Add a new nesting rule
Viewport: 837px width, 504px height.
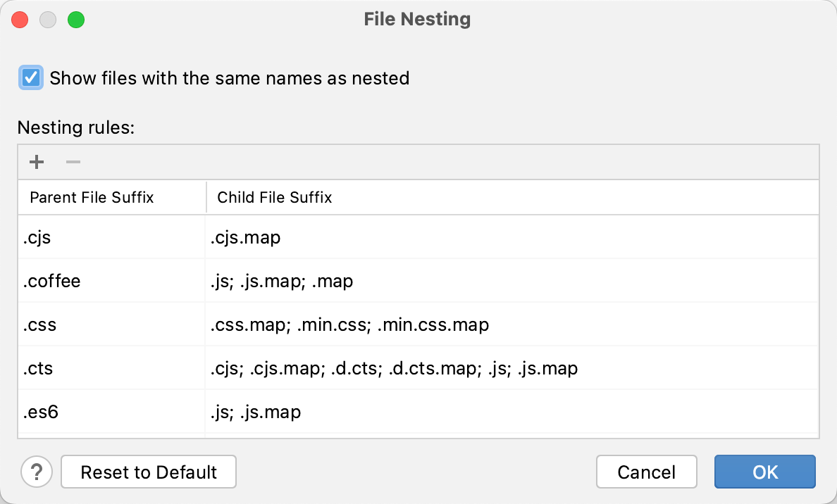(36, 162)
